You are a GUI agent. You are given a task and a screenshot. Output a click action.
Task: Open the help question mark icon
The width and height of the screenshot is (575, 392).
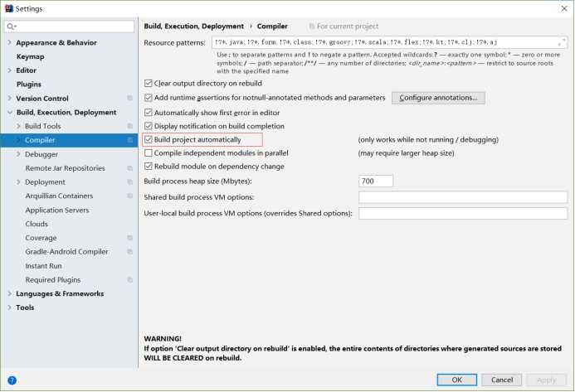[12, 380]
